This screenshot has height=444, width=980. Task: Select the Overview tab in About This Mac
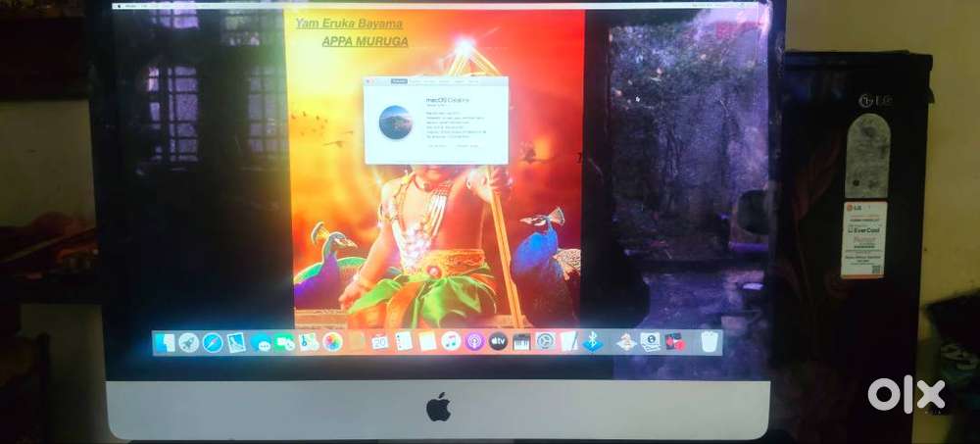(x=400, y=82)
